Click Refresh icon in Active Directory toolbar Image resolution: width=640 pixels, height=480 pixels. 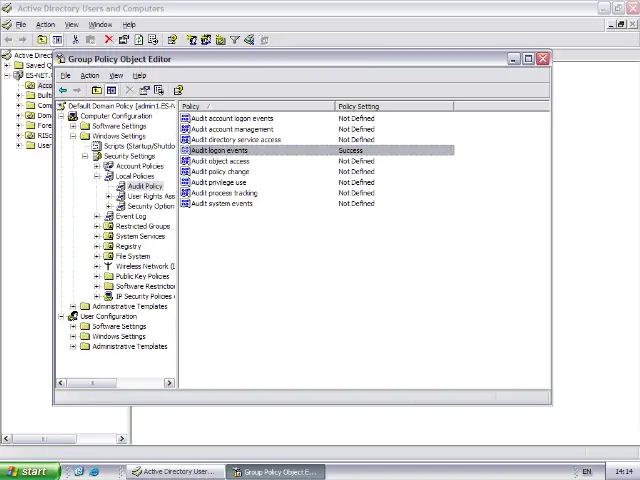[x=139, y=40]
